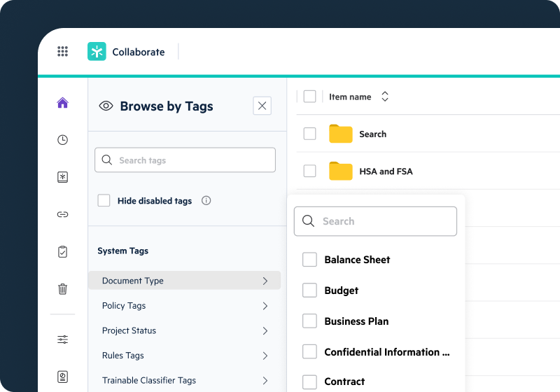Sort the list by Item name
The height and width of the screenshot is (392, 560).
[x=384, y=97]
